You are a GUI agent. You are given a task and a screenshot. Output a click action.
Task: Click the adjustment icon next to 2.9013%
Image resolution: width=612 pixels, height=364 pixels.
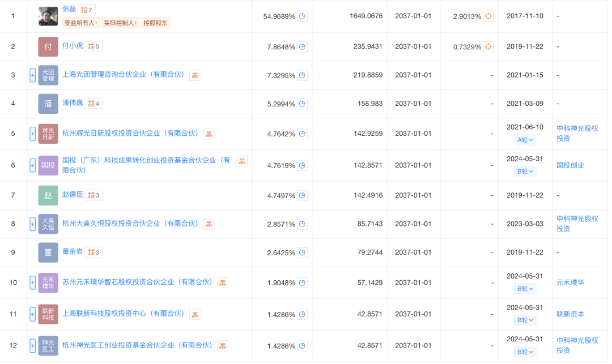[x=488, y=16]
